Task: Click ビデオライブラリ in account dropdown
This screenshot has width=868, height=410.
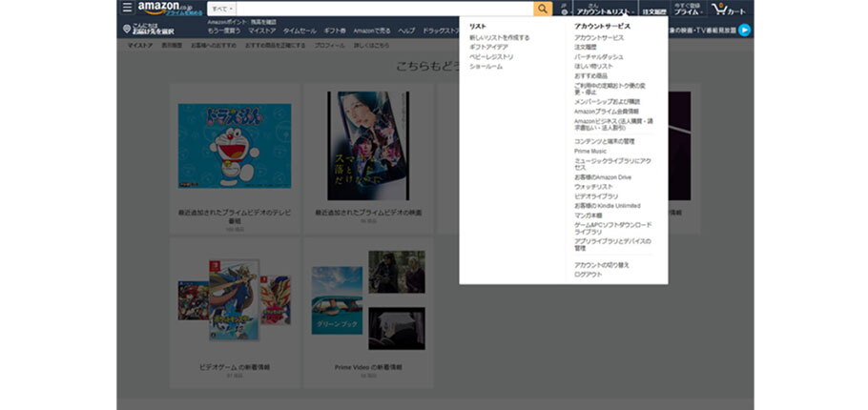Action: [596, 195]
